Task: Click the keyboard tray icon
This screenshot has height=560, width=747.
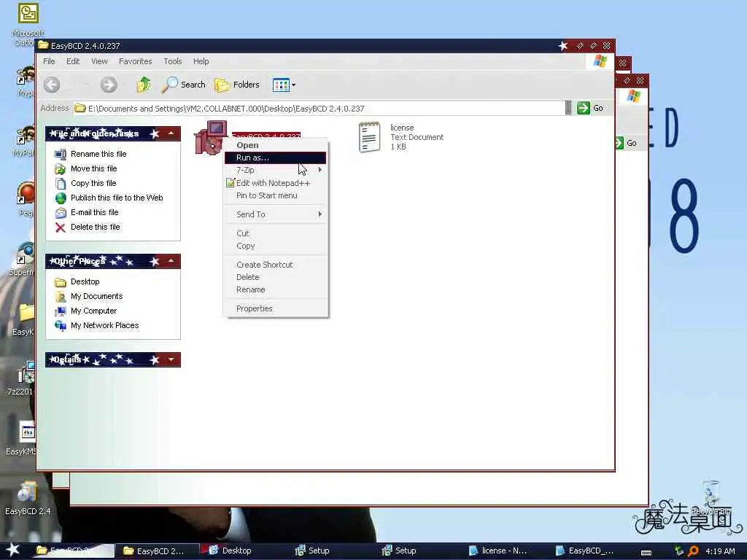Action: tap(646, 552)
